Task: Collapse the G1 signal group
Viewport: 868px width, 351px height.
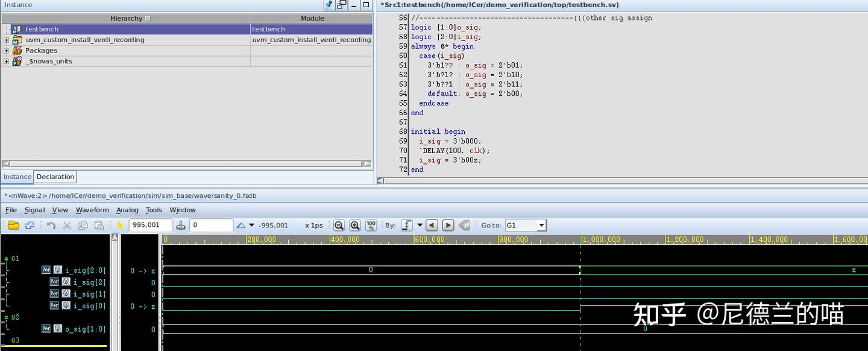Action: point(6,259)
